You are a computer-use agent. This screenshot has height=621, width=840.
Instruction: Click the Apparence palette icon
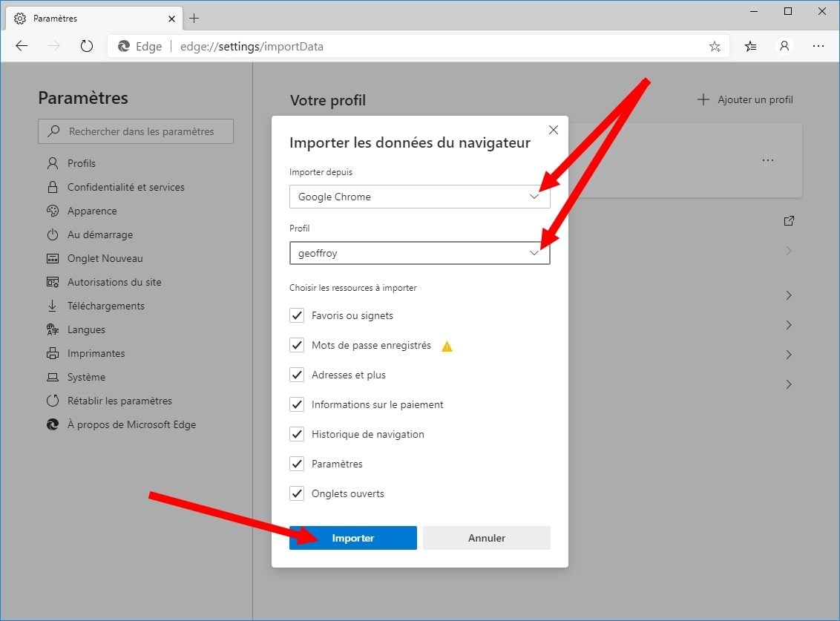click(53, 211)
